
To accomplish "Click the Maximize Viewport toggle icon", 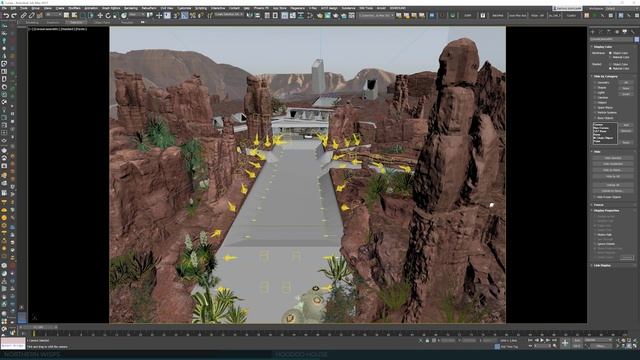I will click(x=635, y=346).
